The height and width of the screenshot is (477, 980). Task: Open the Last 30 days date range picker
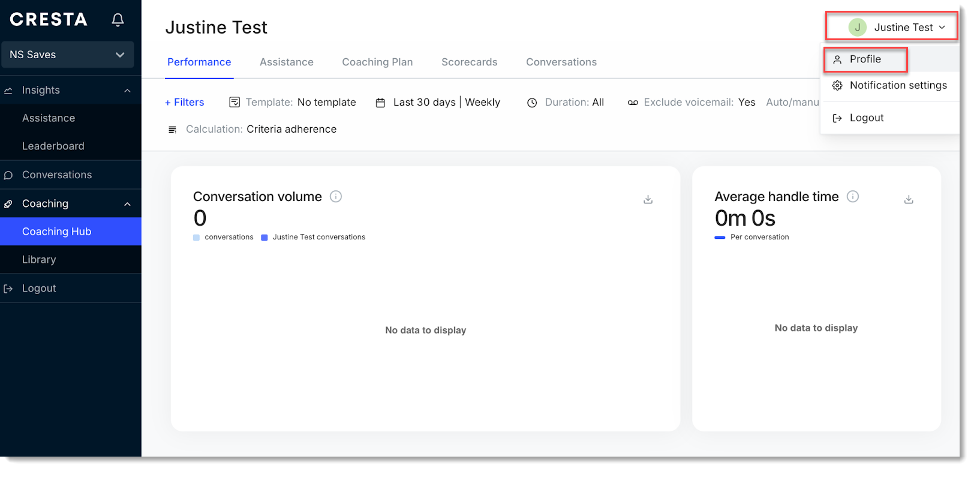click(425, 102)
